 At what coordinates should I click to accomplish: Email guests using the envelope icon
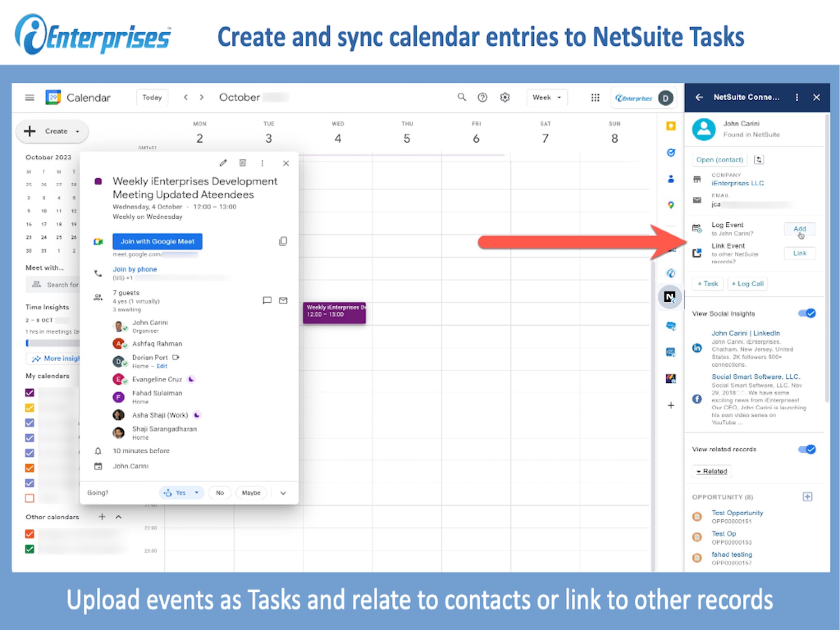tap(283, 301)
